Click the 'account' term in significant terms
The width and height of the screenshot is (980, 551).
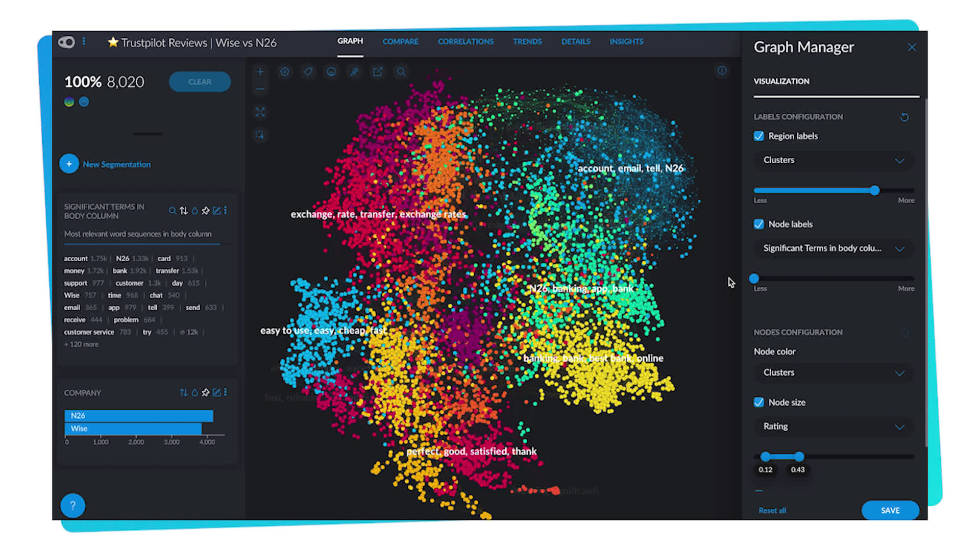(x=76, y=259)
